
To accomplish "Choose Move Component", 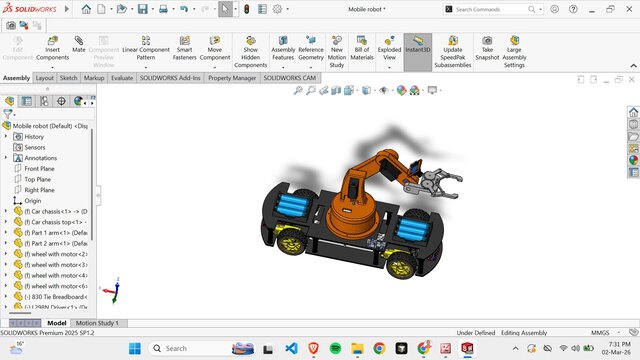I will point(215,49).
